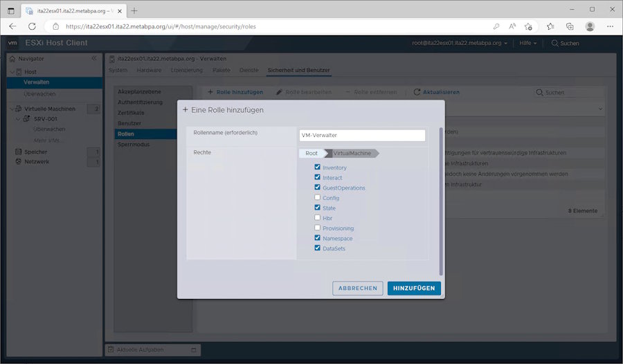Screen dimensions: 623x364
Task: Collapse the Navigator panel
Action: click(x=93, y=58)
